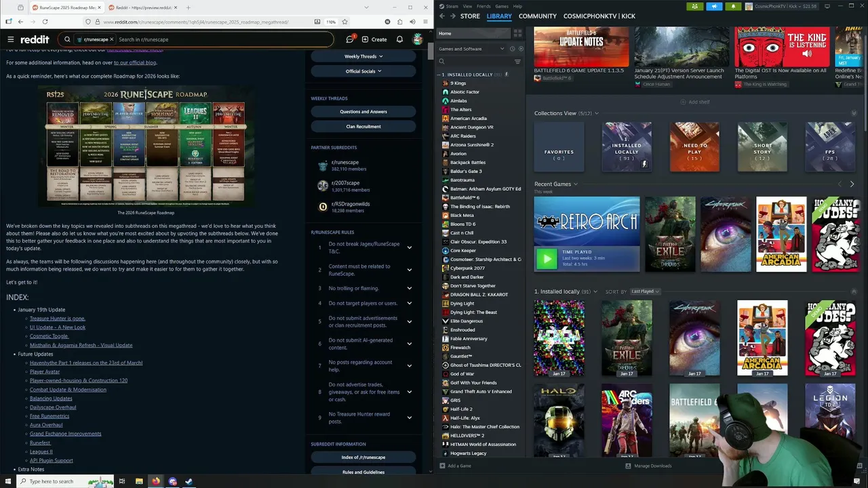Open Steam account dropdown CosmicPhonkTV
Image resolution: width=868 pixels, height=488 pixels.
tap(782, 6)
